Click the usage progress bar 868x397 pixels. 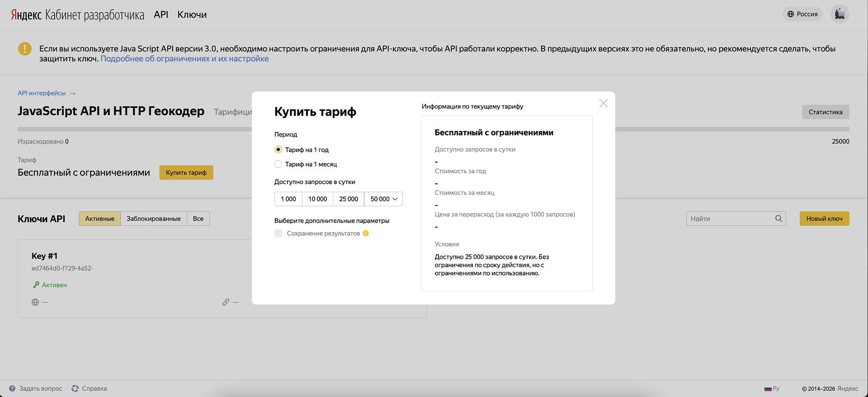pos(434,129)
